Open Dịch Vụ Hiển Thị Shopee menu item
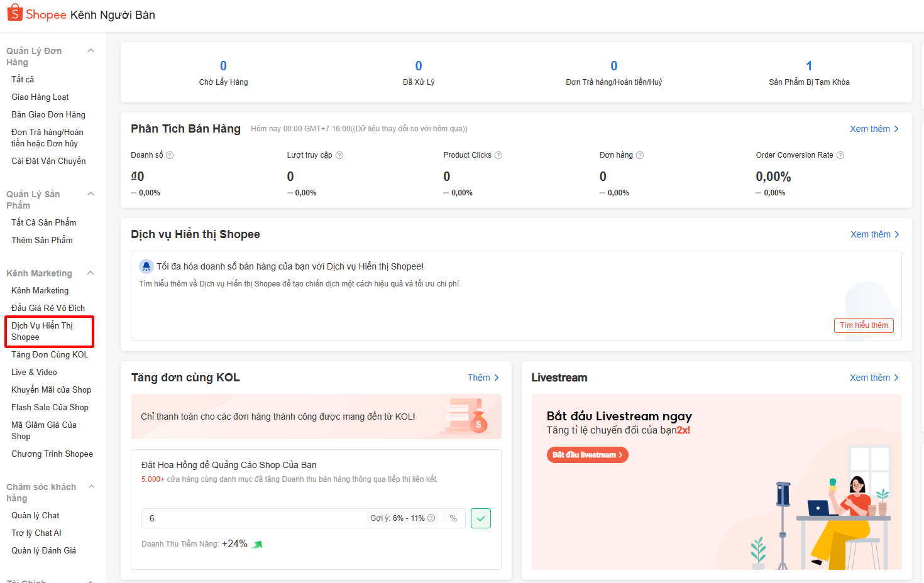The width and height of the screenshot is (924, 583). (42, 331)
